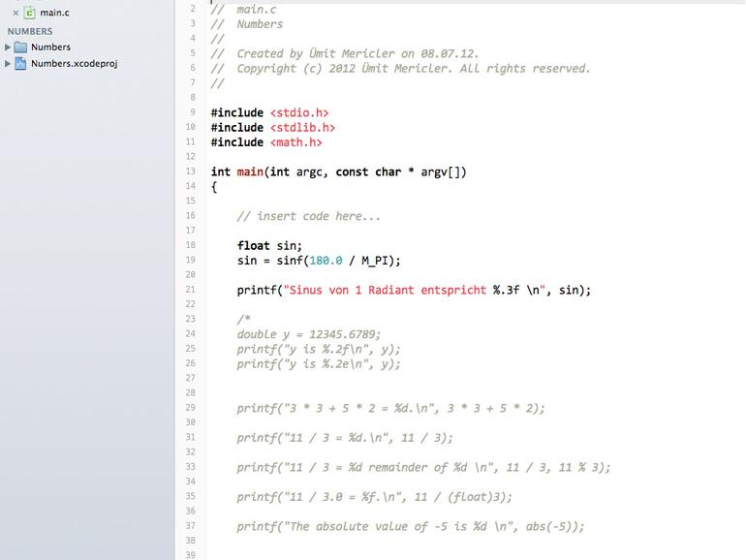Place cursor on #include <stdio.h> line
Screen dimensions: 746x560
tap(269, 112)
